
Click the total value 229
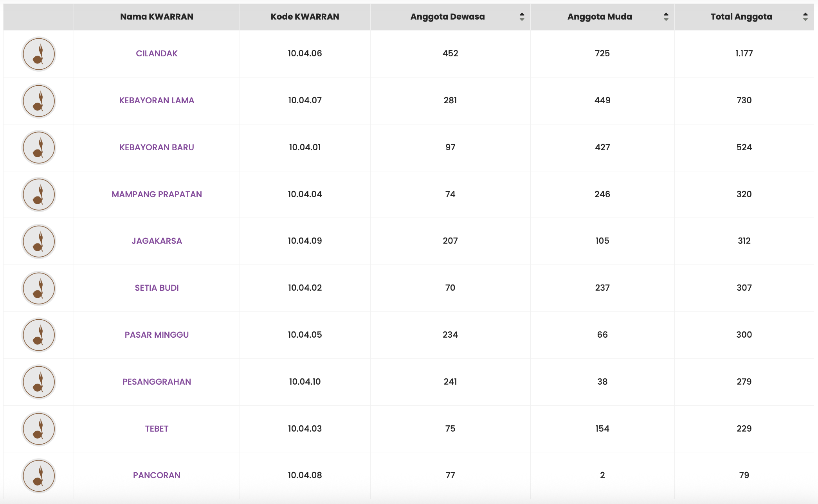pos(744,429)
